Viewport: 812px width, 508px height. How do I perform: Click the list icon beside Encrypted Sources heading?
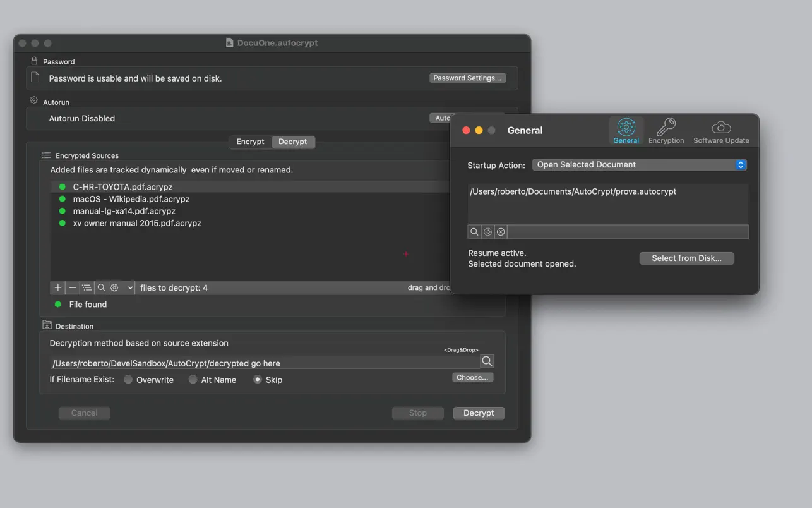tap(46, 155)
